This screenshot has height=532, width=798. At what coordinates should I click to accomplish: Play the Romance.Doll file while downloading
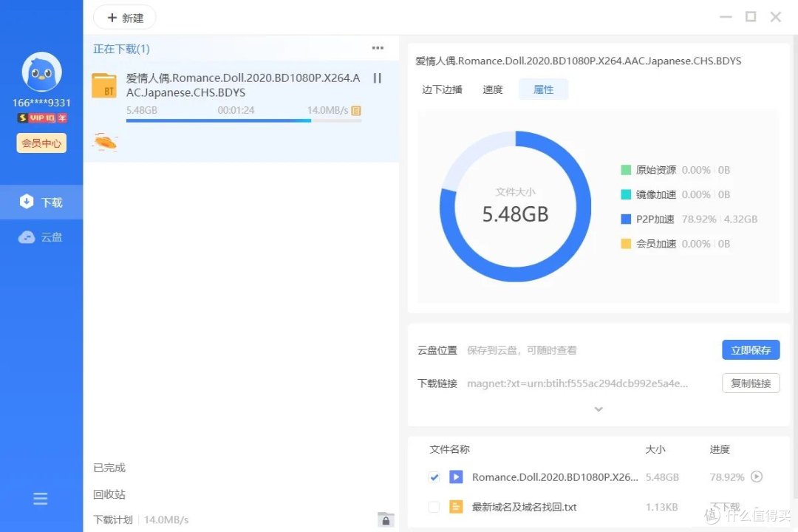(757, 477)
